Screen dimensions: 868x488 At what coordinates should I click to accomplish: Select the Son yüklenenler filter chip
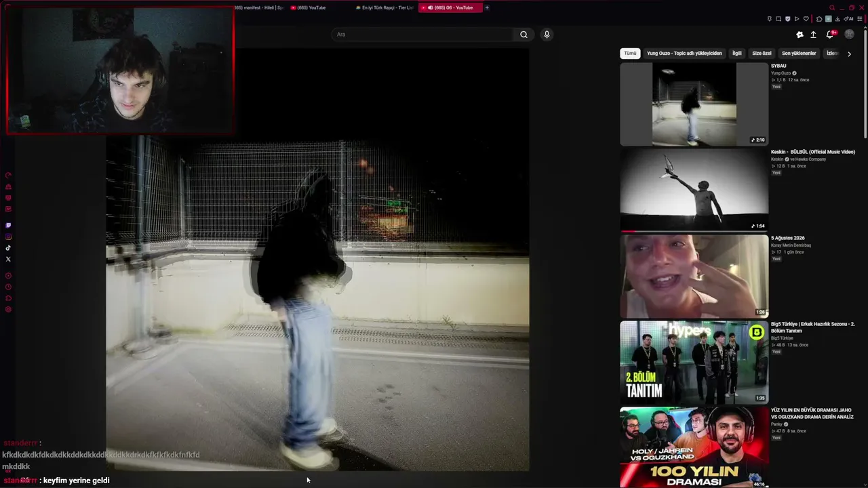(x=799, y=53)
